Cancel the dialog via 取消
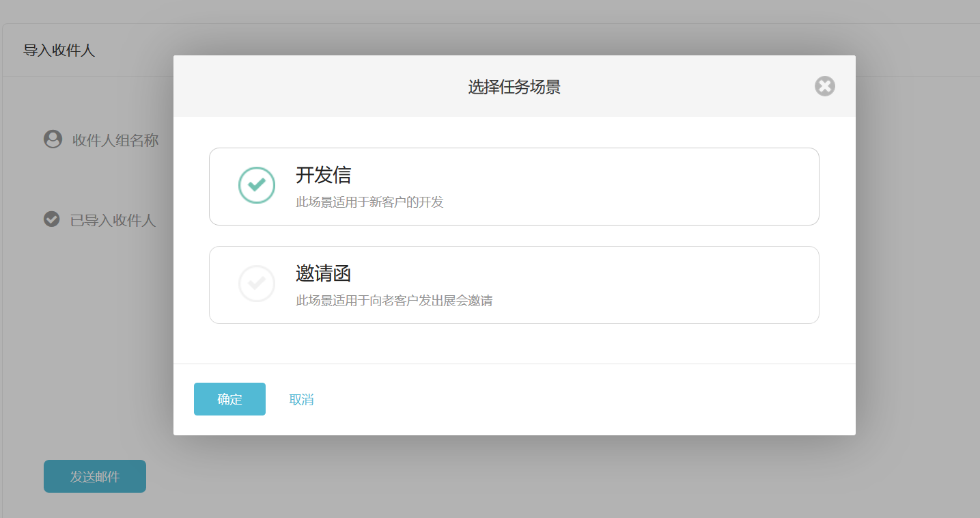This screenshot has height=518, width=980. [302, 399]
